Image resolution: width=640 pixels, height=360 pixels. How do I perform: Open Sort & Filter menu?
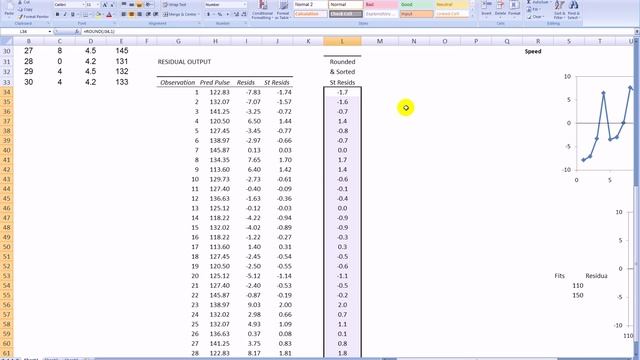tap(560, 10)
